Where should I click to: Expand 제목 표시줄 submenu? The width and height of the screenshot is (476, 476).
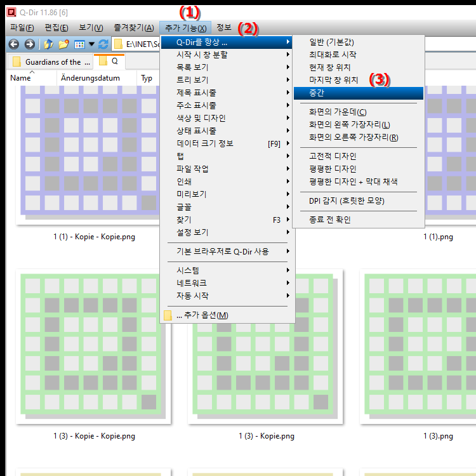coord(227,93)
